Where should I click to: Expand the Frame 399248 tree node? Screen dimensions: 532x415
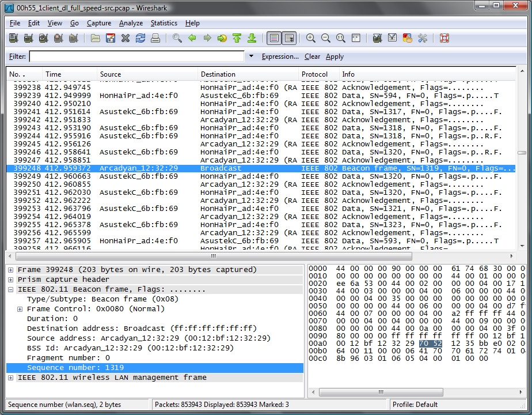[x=12, y=270]
